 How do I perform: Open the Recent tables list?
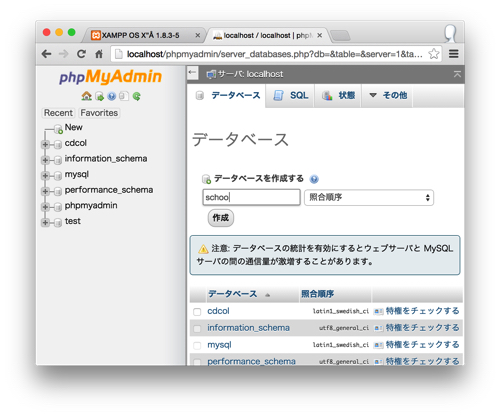[x=58, y=113]
